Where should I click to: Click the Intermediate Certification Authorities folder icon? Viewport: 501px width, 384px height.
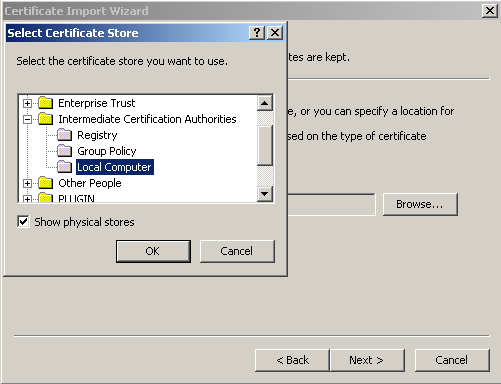pos(45,119)
